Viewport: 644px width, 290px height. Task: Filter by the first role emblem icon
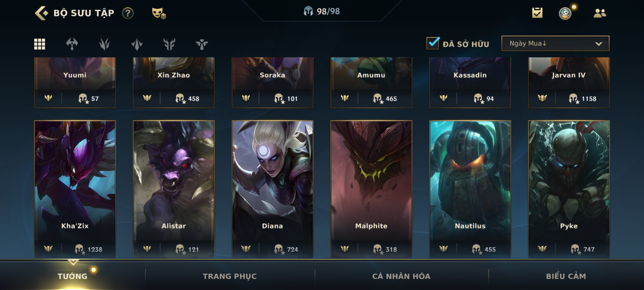click(x=72, y=44)
